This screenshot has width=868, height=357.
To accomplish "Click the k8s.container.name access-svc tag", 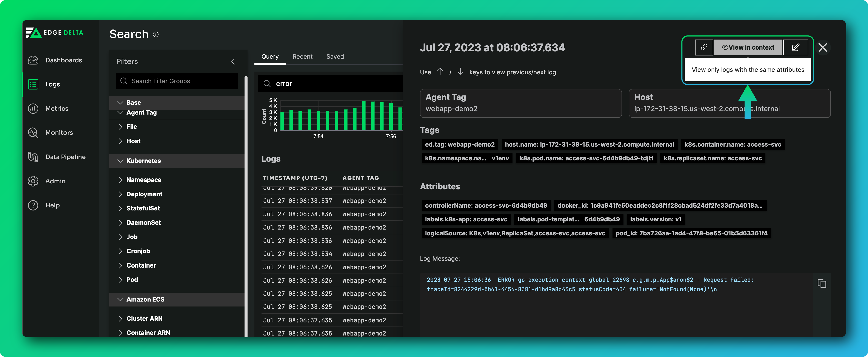I will pos(733,144).
